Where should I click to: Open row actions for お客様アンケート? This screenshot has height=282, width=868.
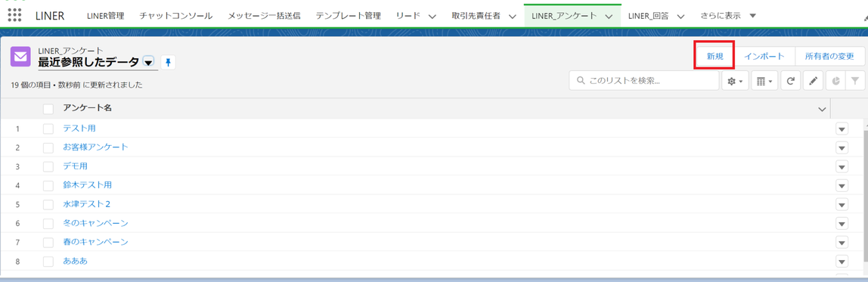pos(842,148)
